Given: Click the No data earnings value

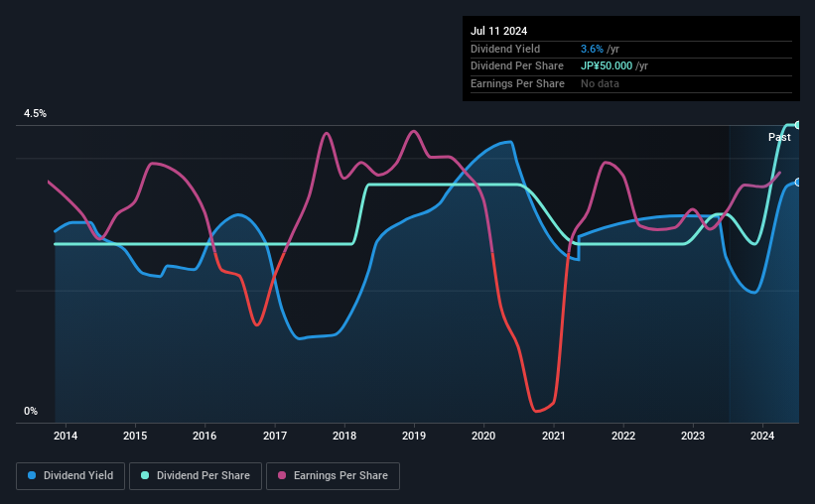Looking at the screenshot, I should [x=600, y=83].
